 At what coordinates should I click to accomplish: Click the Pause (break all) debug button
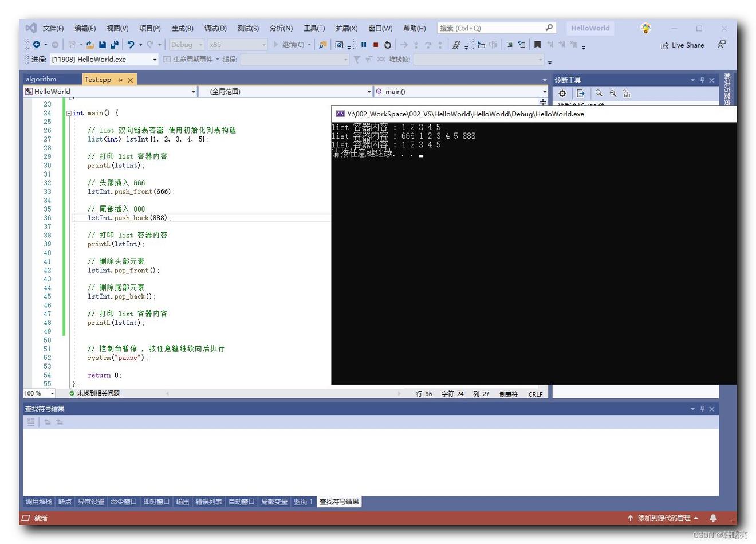tap(364, 45)
